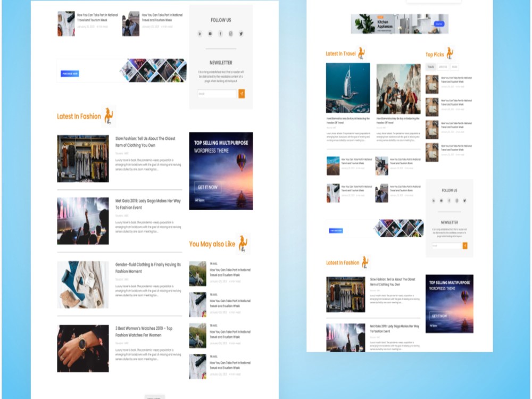Click kangaroo logo beside You May also Like
This screenshot has width=532, height=399.
pos(243,244)
